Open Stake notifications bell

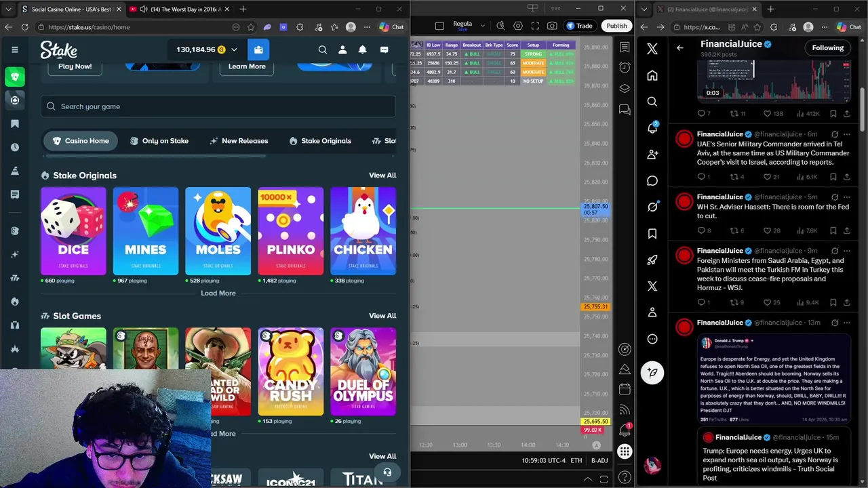[363, 49]
